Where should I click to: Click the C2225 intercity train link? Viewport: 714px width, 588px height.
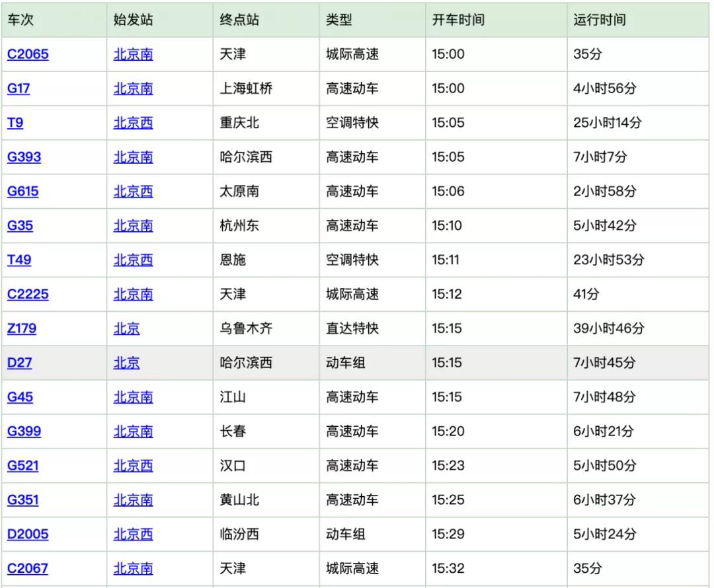(x=28, y=294)
